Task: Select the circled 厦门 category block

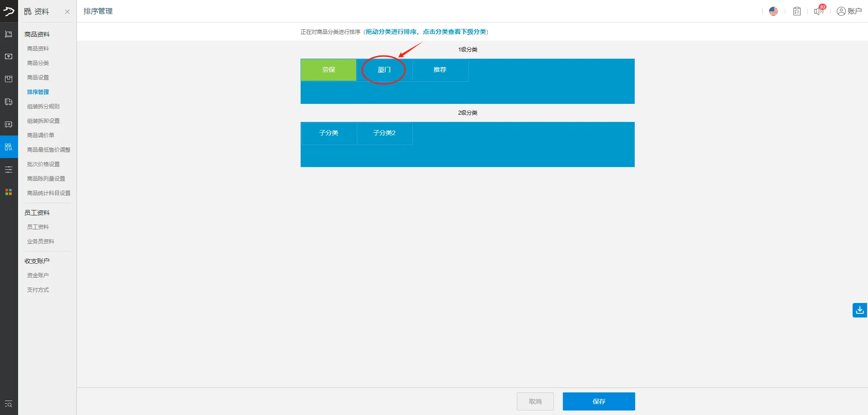Action: click(384, 70)
